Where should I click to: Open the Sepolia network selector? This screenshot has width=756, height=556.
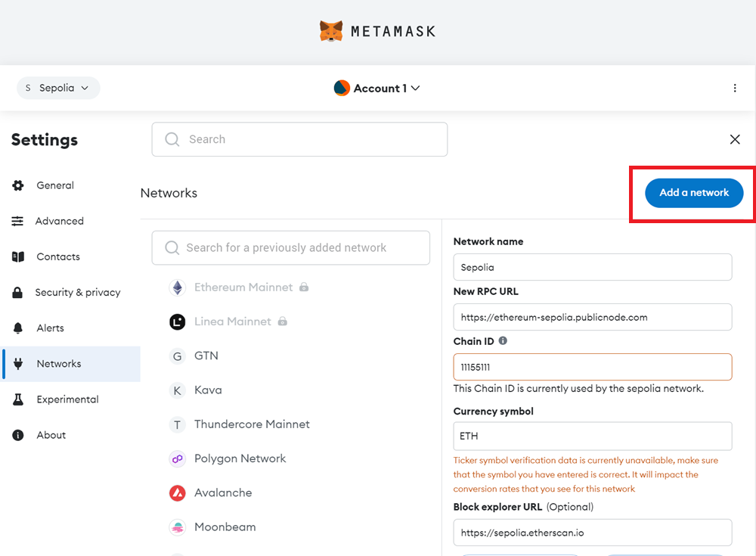click(57, 88)
